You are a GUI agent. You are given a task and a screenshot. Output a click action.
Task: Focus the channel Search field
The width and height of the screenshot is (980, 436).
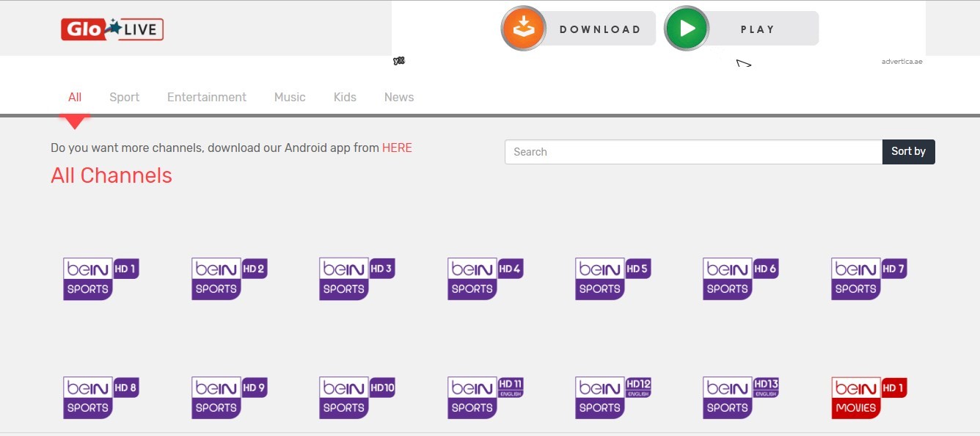pyautogui.click(x=693, y=152)
